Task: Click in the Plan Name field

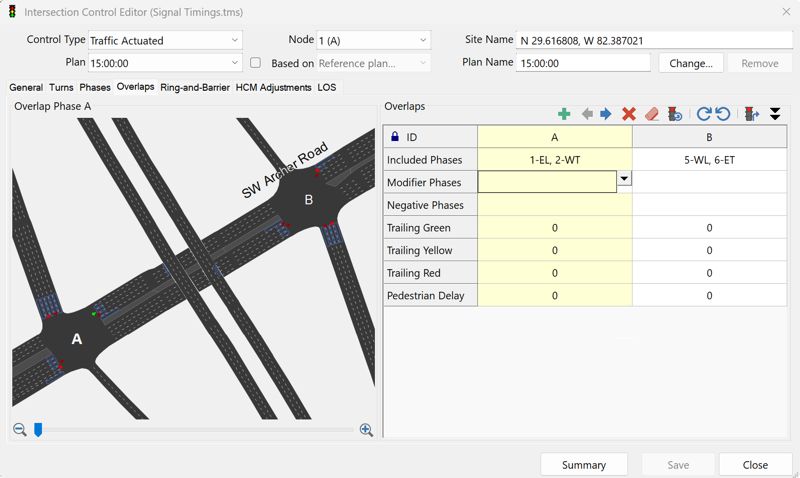Action: point(583,63)
